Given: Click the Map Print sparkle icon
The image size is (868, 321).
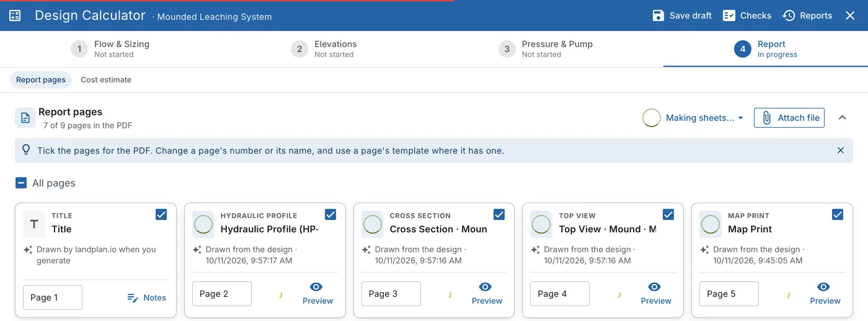Looking at the screenshot, I should 704,250.
